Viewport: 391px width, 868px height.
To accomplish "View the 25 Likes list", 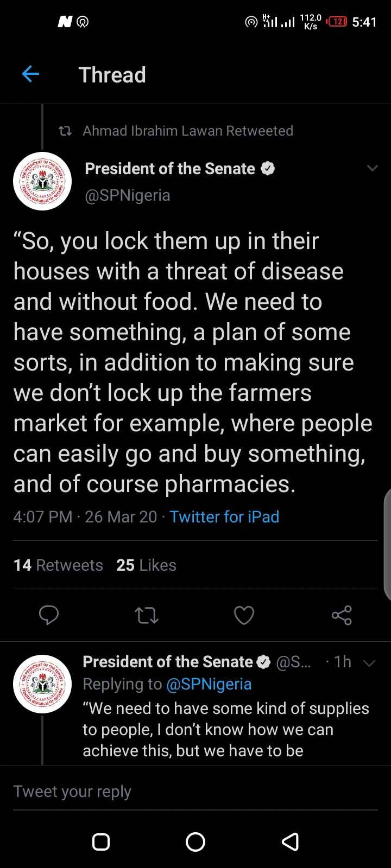I will (x=146, y=565).
